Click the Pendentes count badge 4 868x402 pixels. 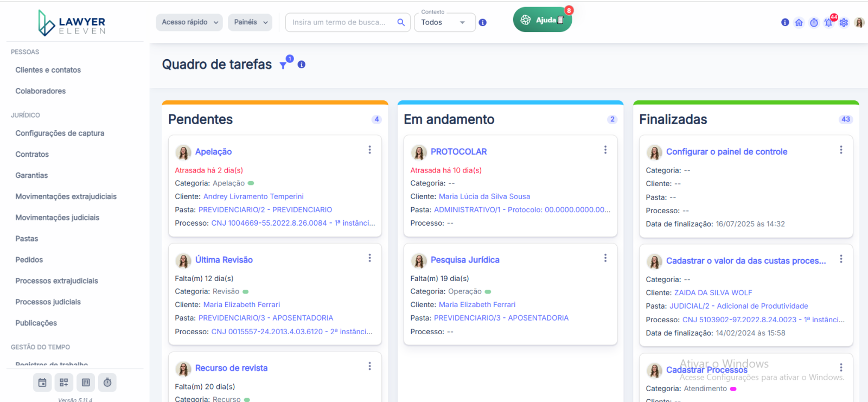tap(376, 119)
